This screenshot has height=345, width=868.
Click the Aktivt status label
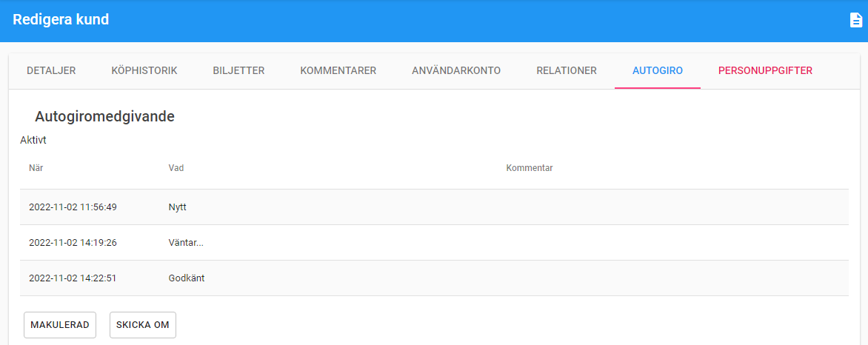click(33, 140)
